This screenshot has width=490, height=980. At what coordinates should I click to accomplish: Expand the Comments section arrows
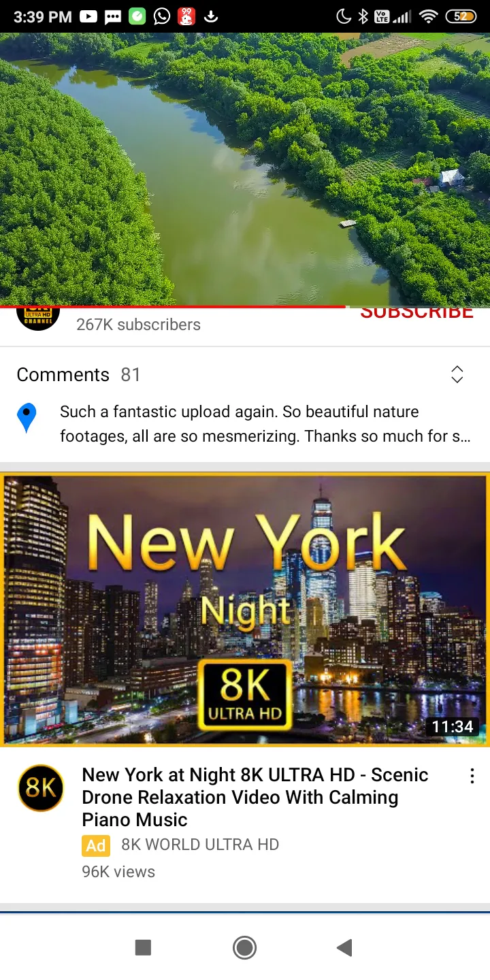coord(457,374)
